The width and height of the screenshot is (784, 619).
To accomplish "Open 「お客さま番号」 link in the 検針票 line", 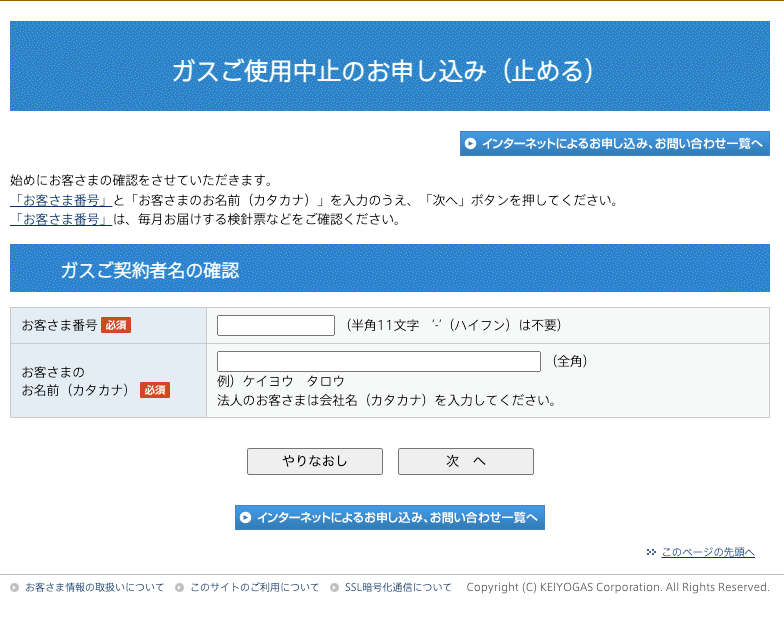I will [61, 220].
